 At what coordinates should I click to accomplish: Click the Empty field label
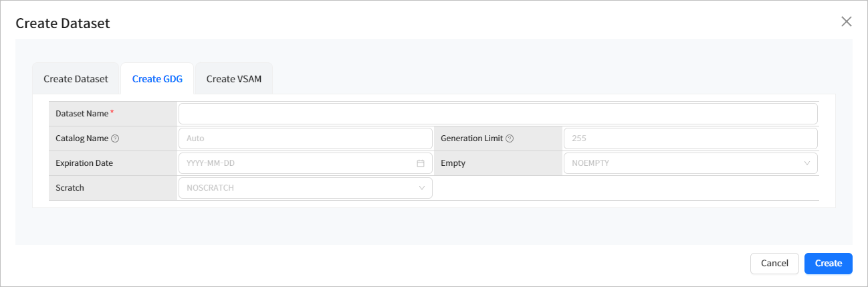click(453, 163)
